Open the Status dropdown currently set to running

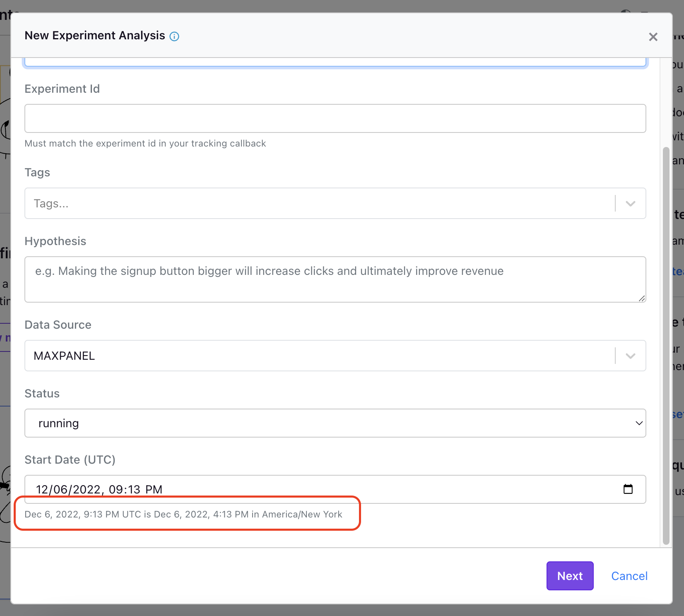click(x=331, y=423)
